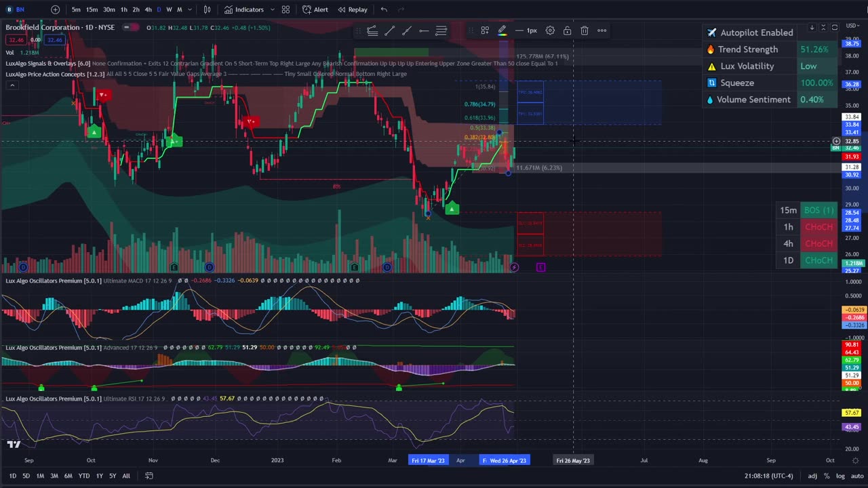This screenshot has width=868, height=488.
Task: Expand the Indicators favorites dropdown arrow
Action: [272, 9]
